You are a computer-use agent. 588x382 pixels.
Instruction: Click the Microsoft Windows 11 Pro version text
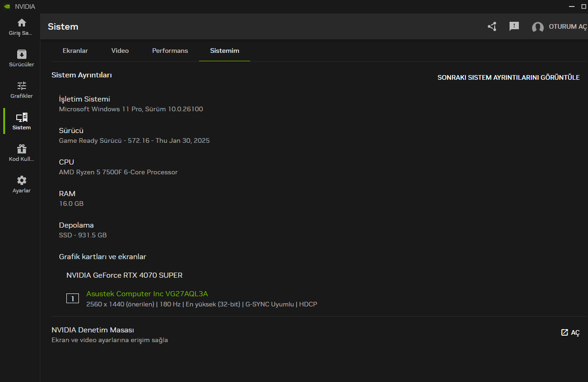131,109
